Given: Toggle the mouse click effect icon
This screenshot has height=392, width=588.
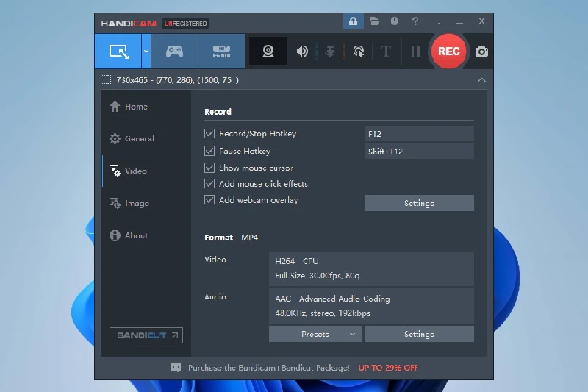Looking at the screenshot, I should pyautogui.click(x=359, y=51).
